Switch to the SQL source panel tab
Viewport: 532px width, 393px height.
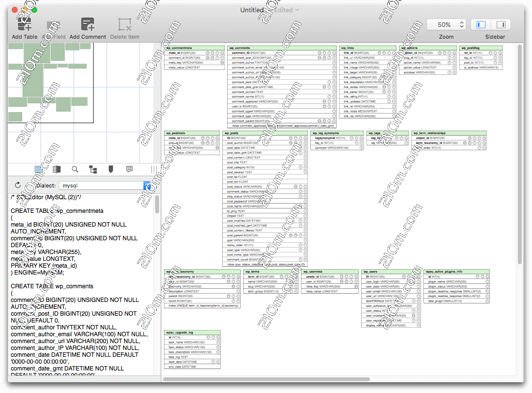point(39,169)
